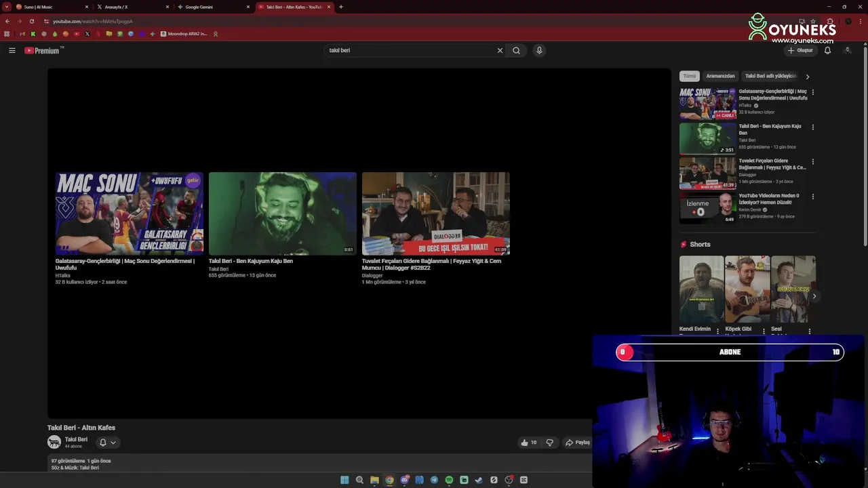
Task: Play endscreen Ben Kajuyum Kaju Ben thumbnail
Action: coord(282,213)
